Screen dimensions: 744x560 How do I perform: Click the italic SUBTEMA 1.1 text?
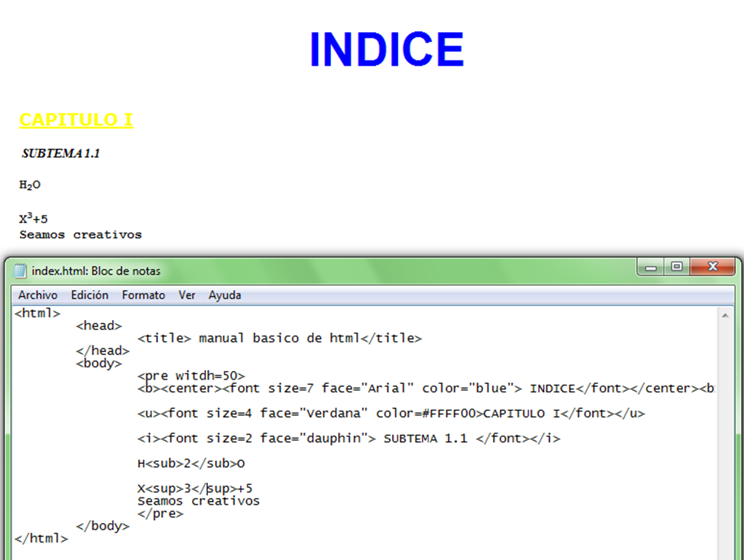click(60, 153)
